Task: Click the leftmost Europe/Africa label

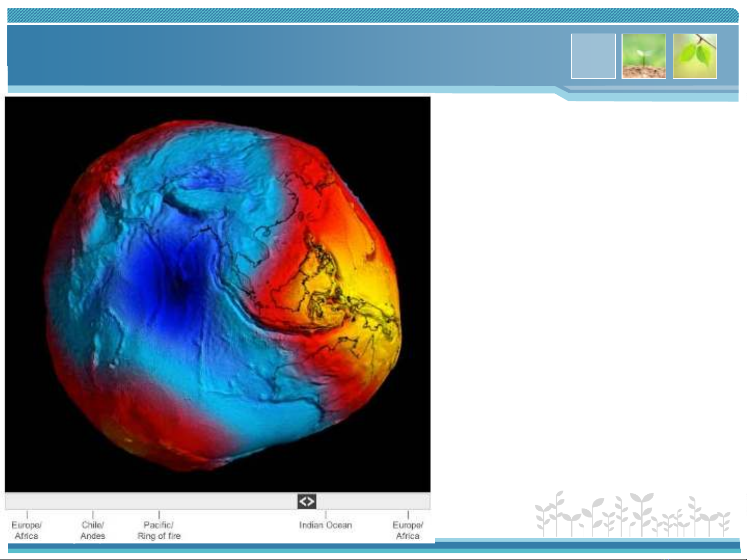Action: (x=26, y=530)
